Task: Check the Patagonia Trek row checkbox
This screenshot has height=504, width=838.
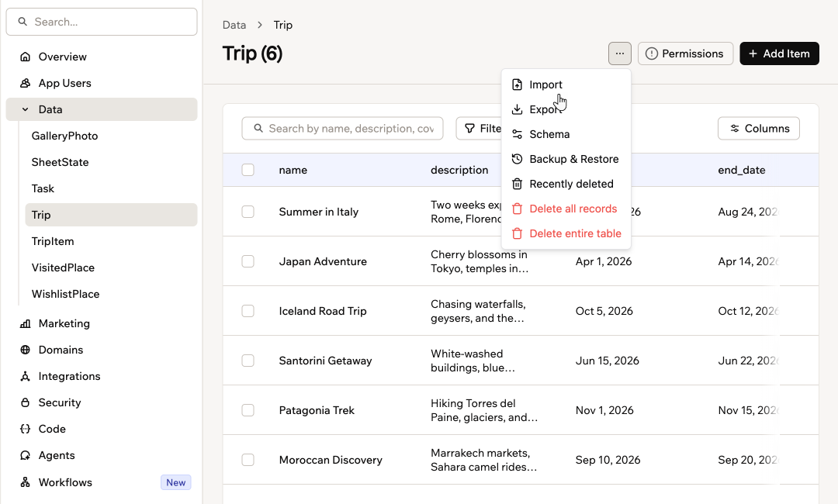Action: coord(248,410)
